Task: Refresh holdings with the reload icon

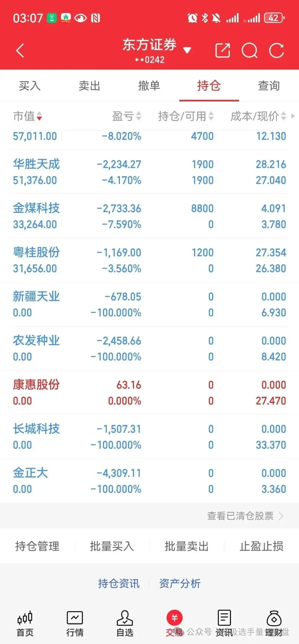Action: [277, 50]
